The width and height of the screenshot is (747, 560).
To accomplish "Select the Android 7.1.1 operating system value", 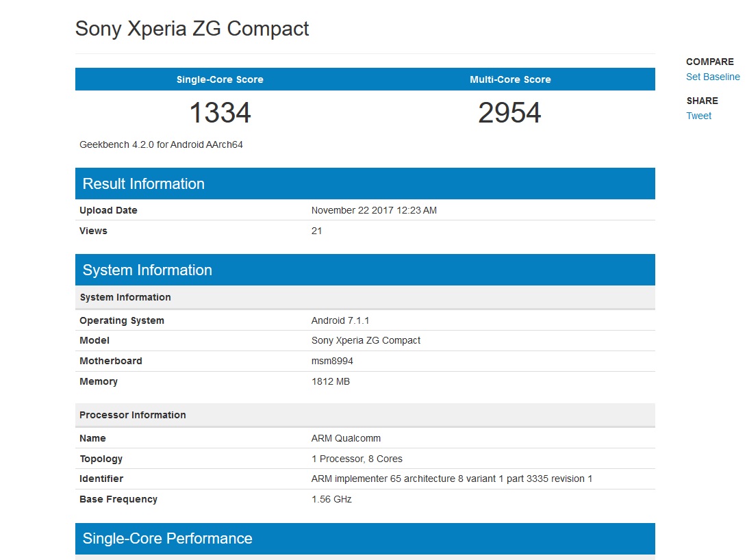I will 340,320.
